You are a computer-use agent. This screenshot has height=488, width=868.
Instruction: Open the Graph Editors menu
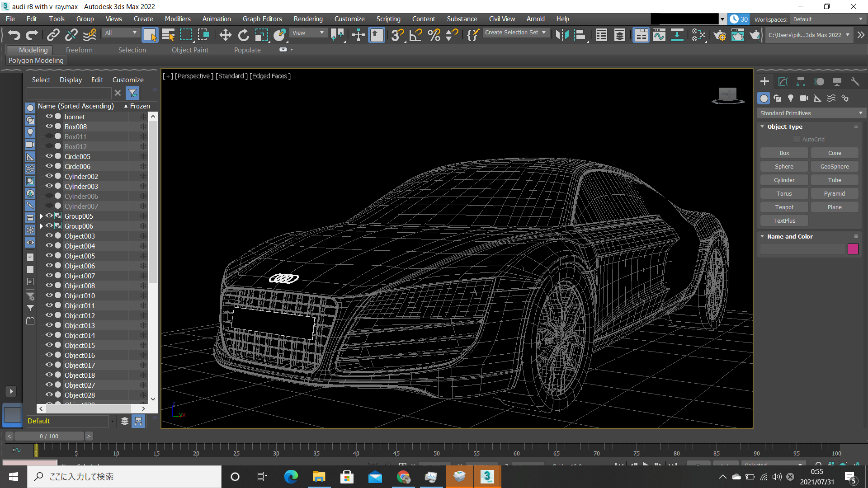pyautogui.click(x=262, y=19)
